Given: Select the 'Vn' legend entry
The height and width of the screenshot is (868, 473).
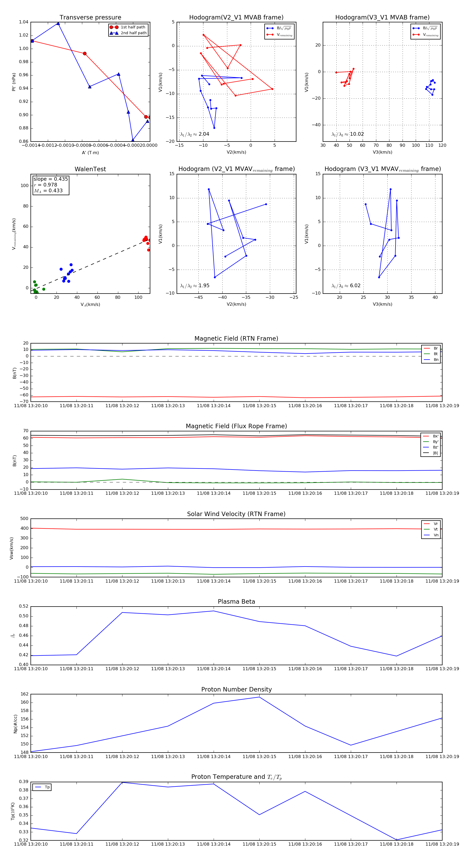Looking at the screenshot, I should (431, 535).
